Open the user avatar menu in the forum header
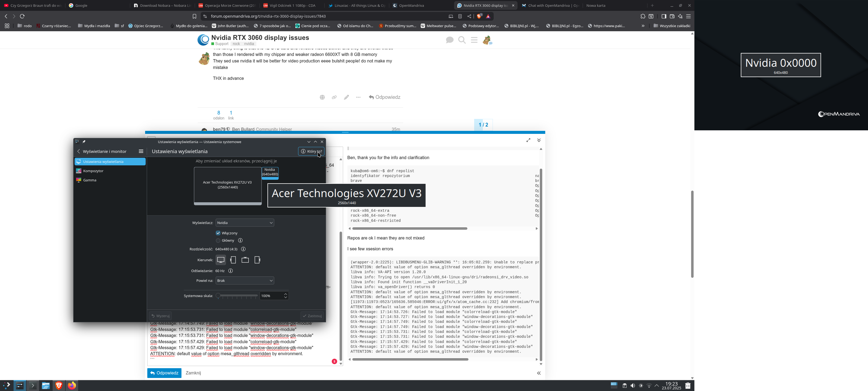The width and height of the screenshot is (868, 391). pos(487,40)
